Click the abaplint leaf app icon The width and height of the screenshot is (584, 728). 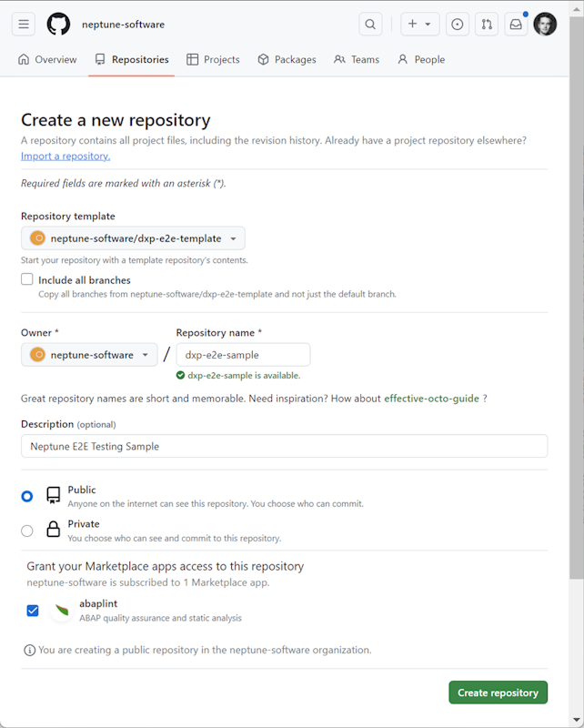59,611
